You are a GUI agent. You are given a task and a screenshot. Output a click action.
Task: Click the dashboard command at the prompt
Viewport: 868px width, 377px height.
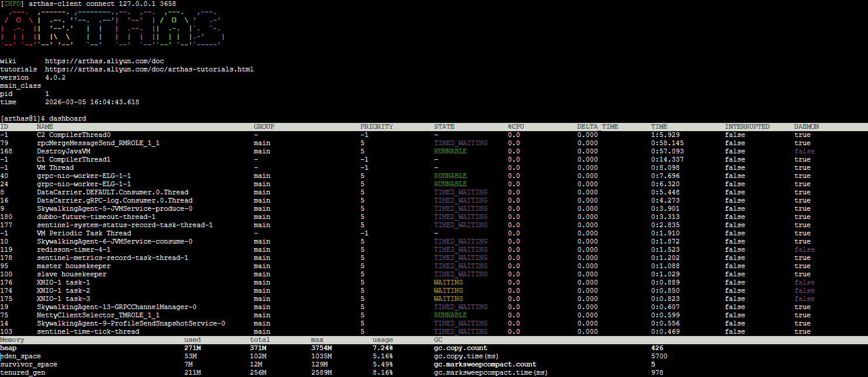[67, 118]
